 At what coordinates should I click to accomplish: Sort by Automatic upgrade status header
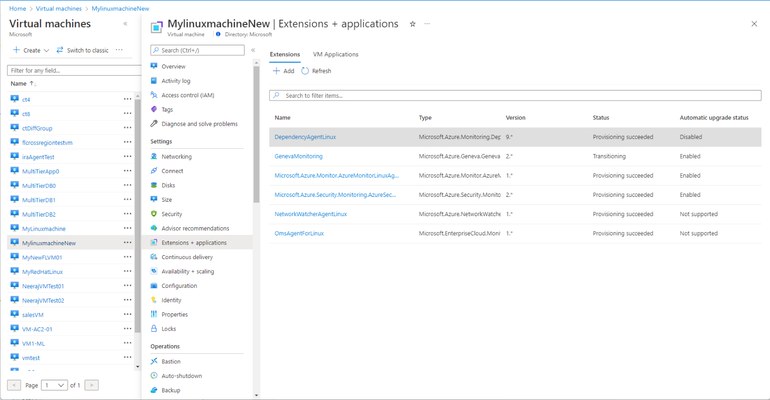[714, 118]
